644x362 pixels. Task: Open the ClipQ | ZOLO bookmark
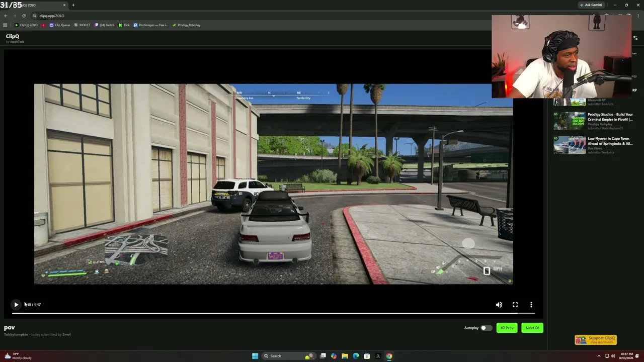(26, 25)
